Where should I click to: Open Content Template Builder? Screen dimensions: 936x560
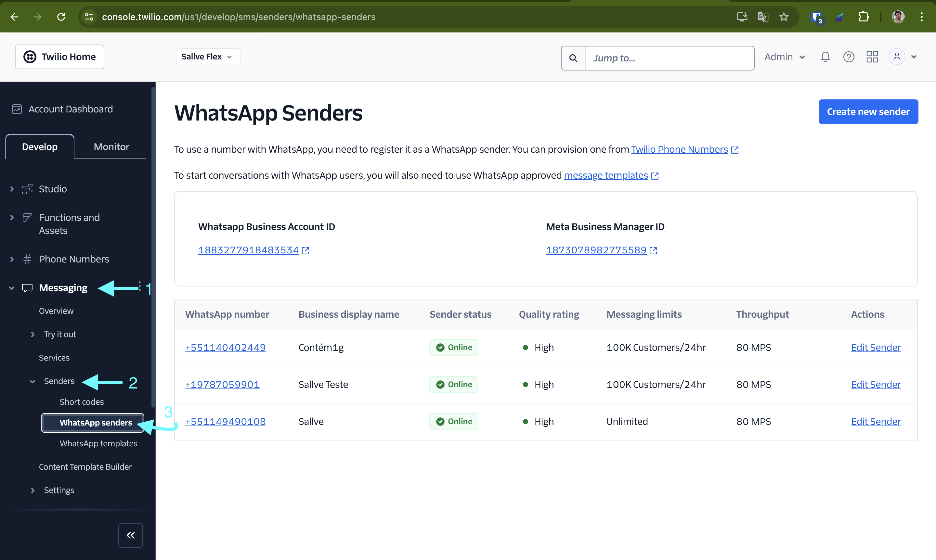85,467
